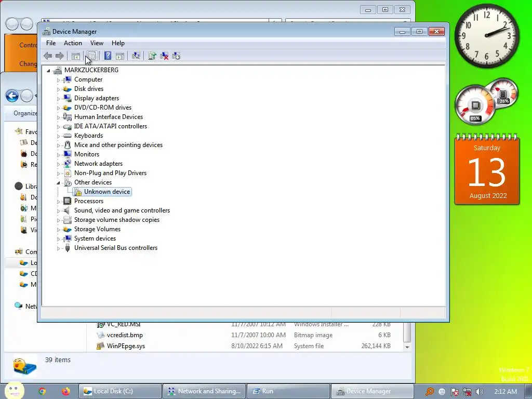Expand the Network adapters category
Screen dimensions: 532x399
(x=58, y=164)
